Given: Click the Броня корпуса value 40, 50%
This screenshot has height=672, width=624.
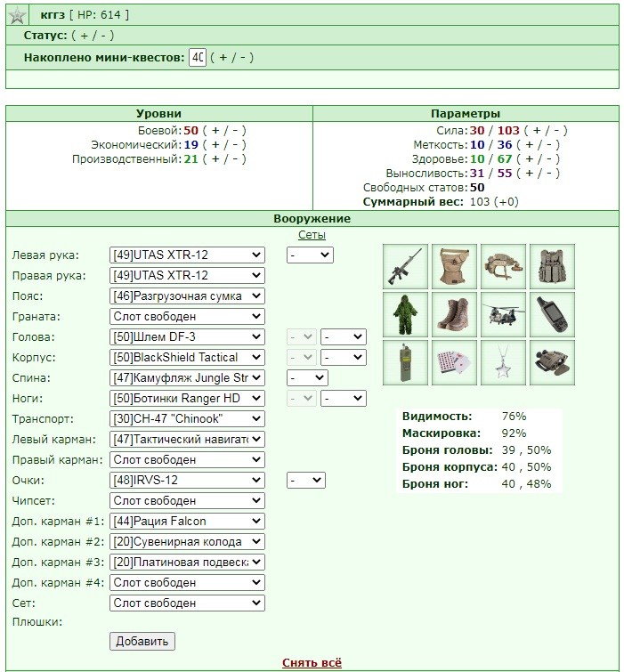Looking at the screenshot, I should (x=526, y=467).
